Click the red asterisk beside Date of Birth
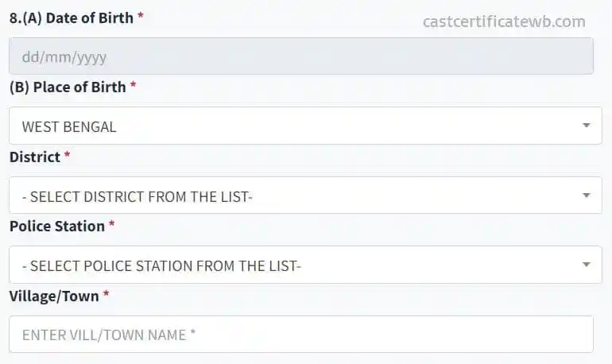 141,17
